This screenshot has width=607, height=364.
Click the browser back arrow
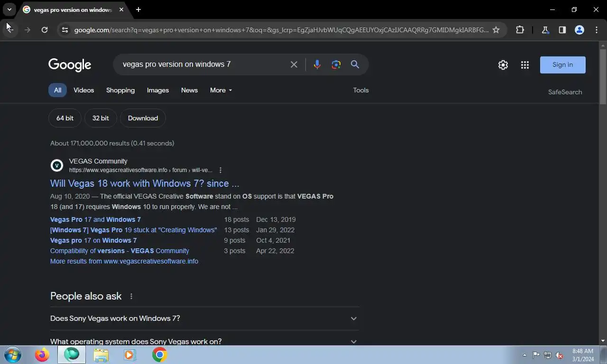(9, 30)
